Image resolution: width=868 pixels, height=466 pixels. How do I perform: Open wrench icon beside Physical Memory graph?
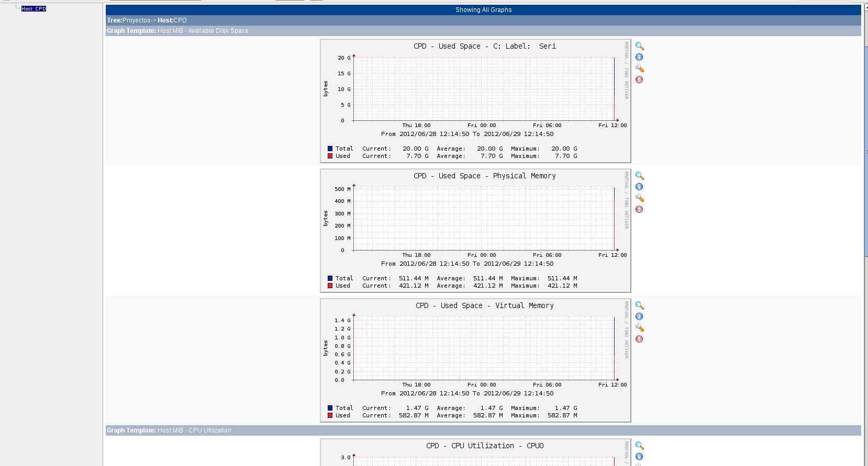pyautogui.click(x=639, y=198)
